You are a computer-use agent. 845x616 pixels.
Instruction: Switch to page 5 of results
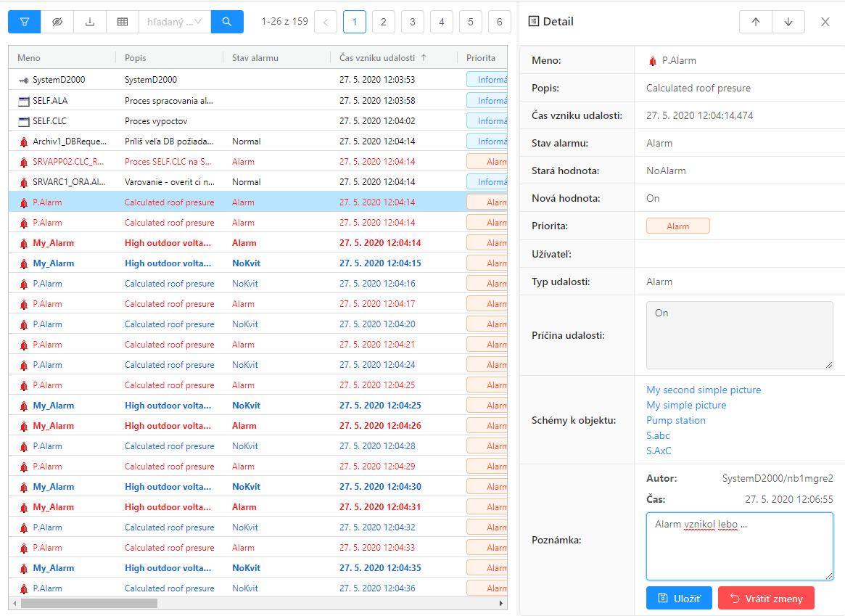click(x=471, y=22)
